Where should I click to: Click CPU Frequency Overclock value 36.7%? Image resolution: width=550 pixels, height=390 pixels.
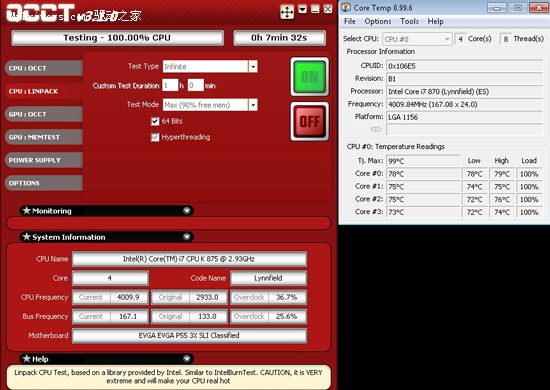pos(287,297)
